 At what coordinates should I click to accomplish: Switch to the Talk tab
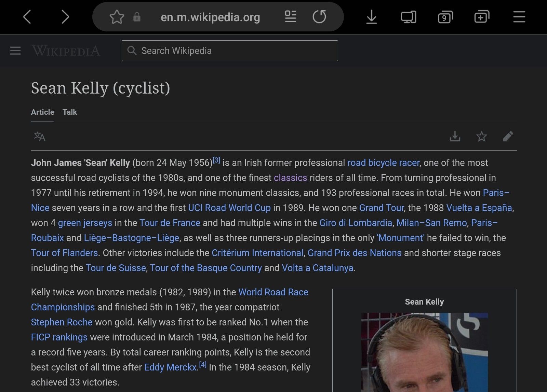70,112
